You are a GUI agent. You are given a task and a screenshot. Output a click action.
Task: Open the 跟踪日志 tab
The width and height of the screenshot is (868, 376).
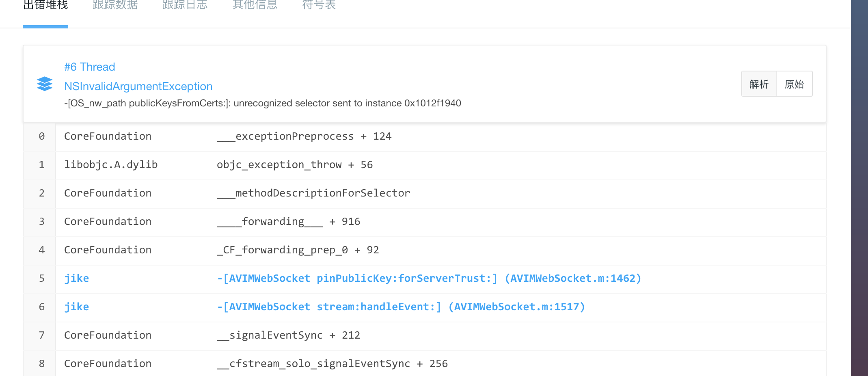185,5
